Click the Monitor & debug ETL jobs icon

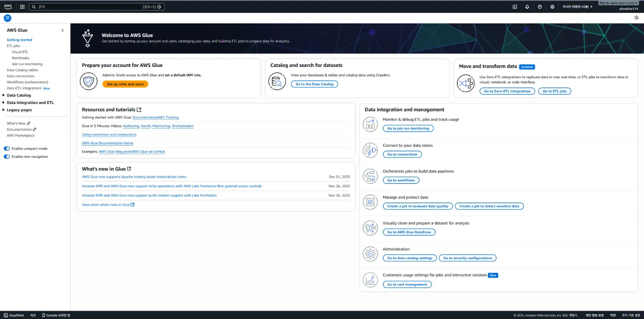pos(370,124)
